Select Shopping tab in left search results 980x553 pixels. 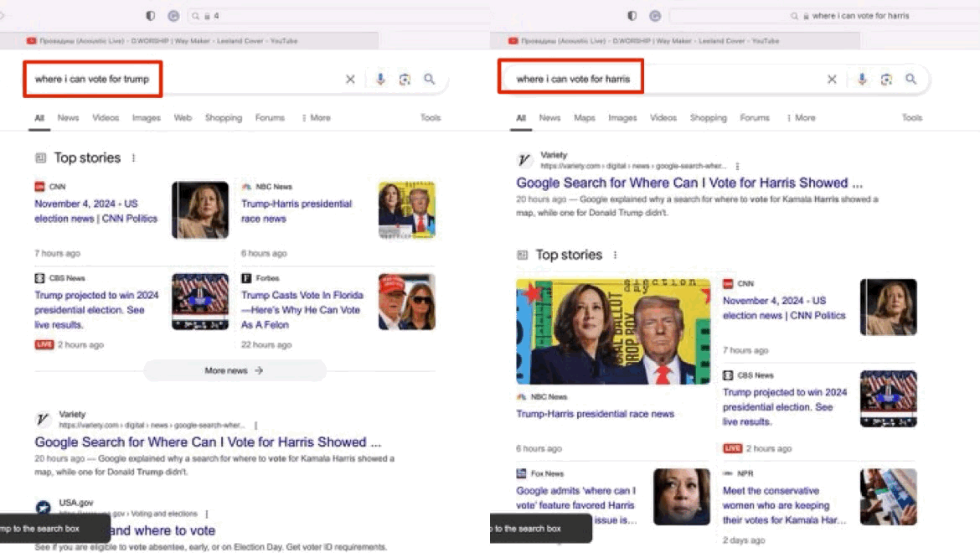click(x=224, y=117)
